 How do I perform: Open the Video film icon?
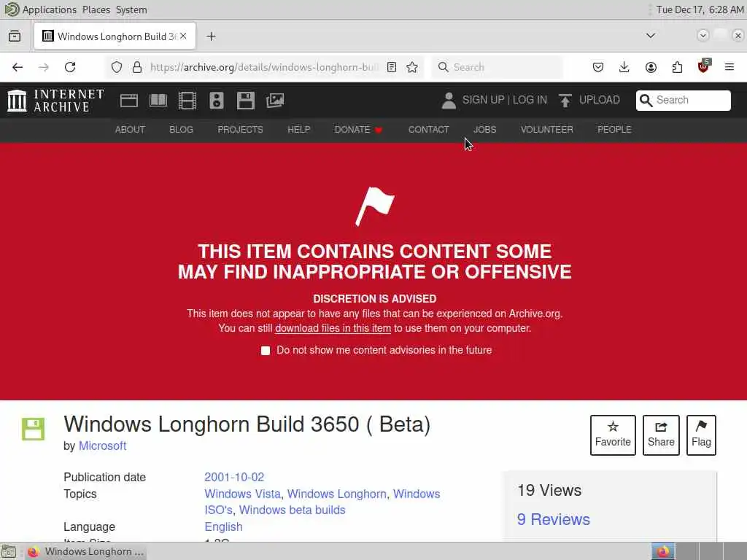pos(187,101)
